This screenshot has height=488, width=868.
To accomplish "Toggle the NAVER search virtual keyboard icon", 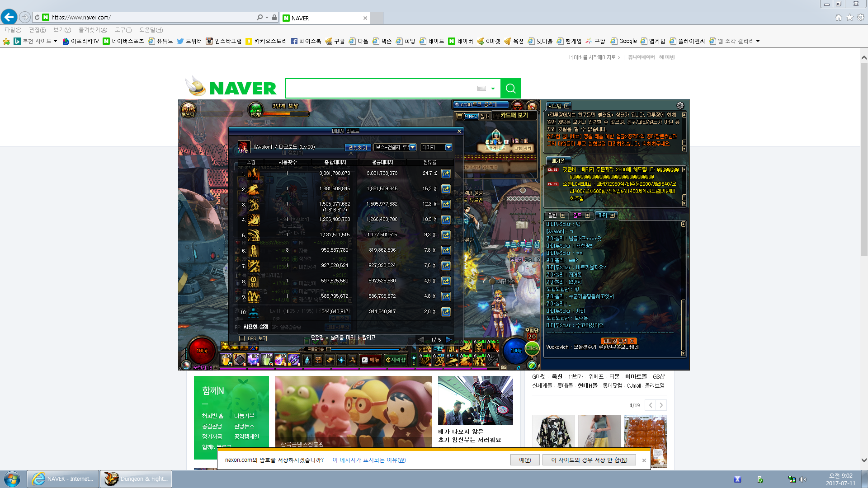I will click(x=482, y=89).
